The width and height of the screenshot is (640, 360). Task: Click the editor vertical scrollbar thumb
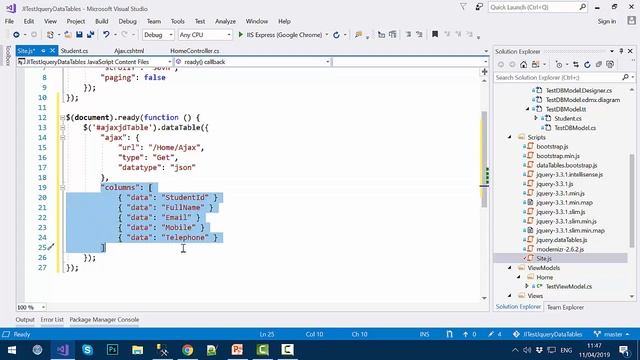484,159
